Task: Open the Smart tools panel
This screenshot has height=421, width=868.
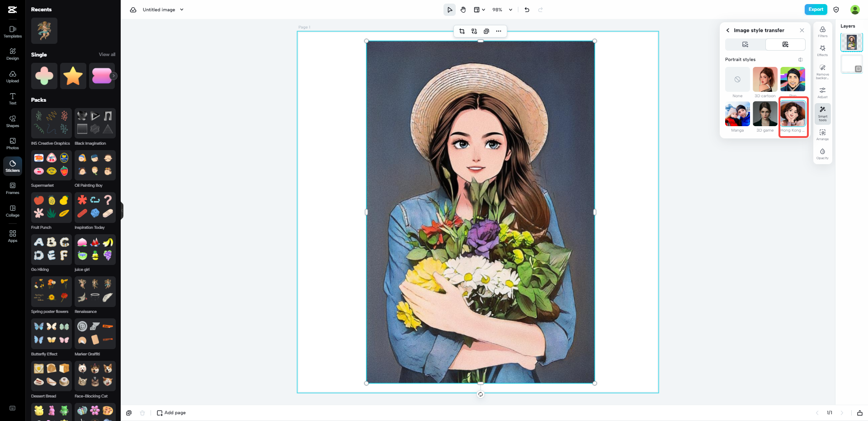Action: tap(823, 114)
